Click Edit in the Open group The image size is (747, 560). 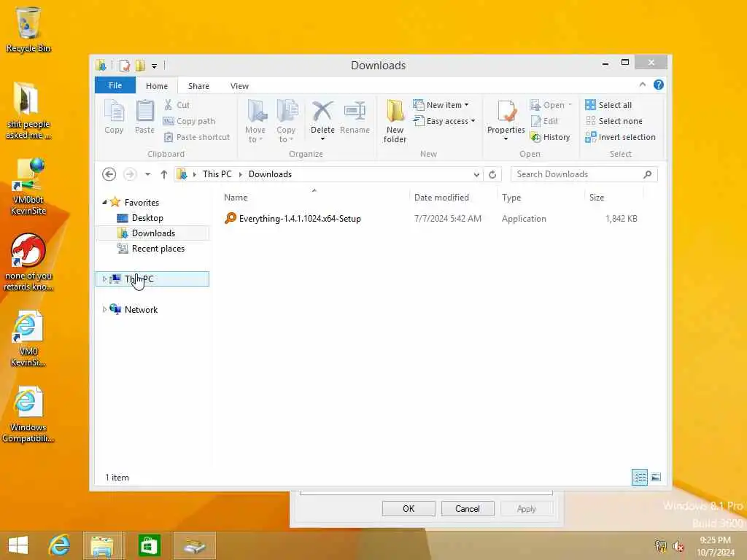pos(544,121)
